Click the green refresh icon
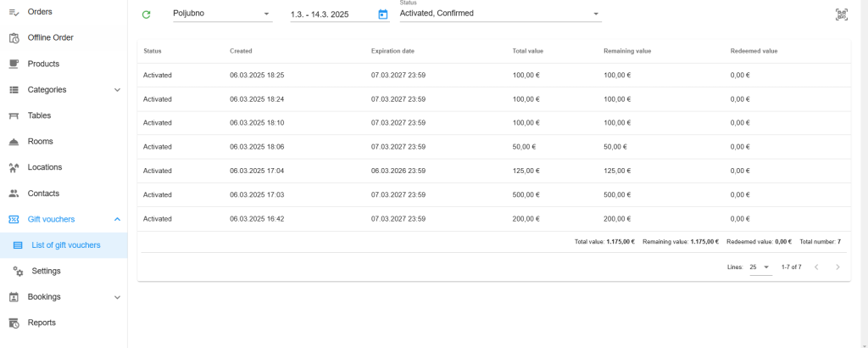 tap(146, 14)
